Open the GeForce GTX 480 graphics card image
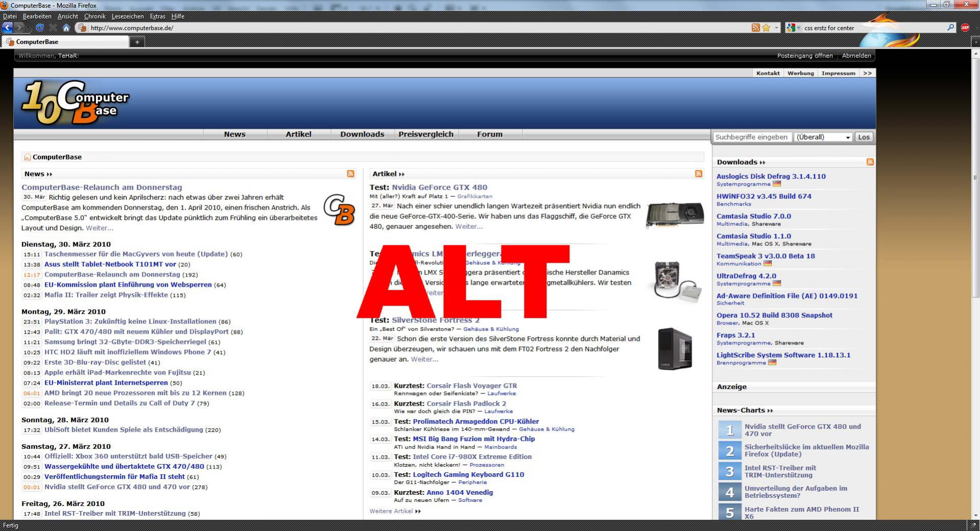980x531 pixels. 675,215
